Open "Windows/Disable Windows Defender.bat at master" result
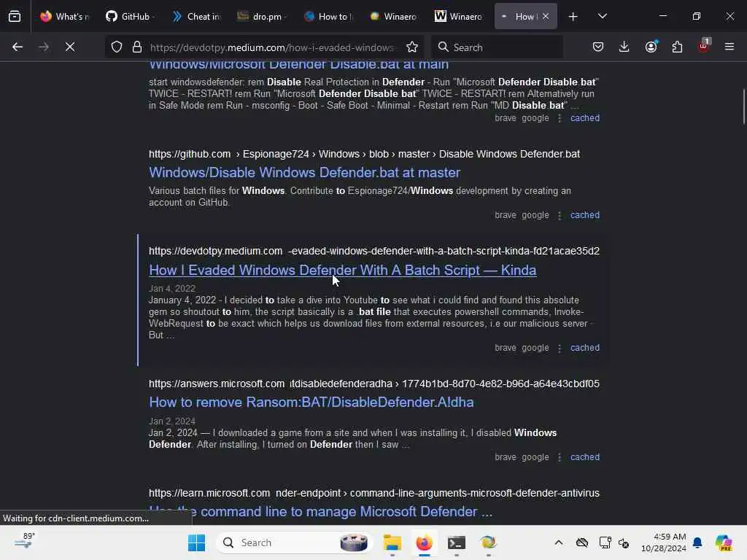747x560 pixels. click(304, 172)
